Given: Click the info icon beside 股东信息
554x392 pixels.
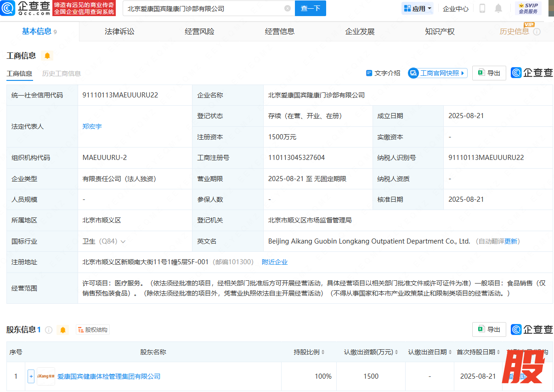Looking at the screenshot, I should point(49,330).
